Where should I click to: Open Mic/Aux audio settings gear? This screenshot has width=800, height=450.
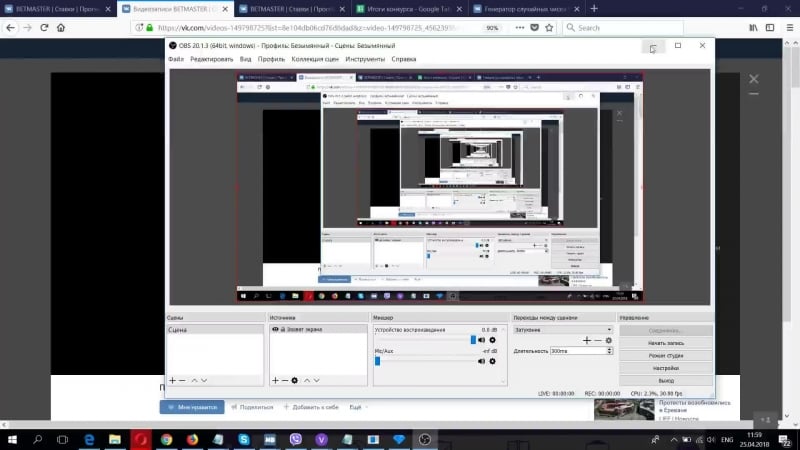point(492,361)
